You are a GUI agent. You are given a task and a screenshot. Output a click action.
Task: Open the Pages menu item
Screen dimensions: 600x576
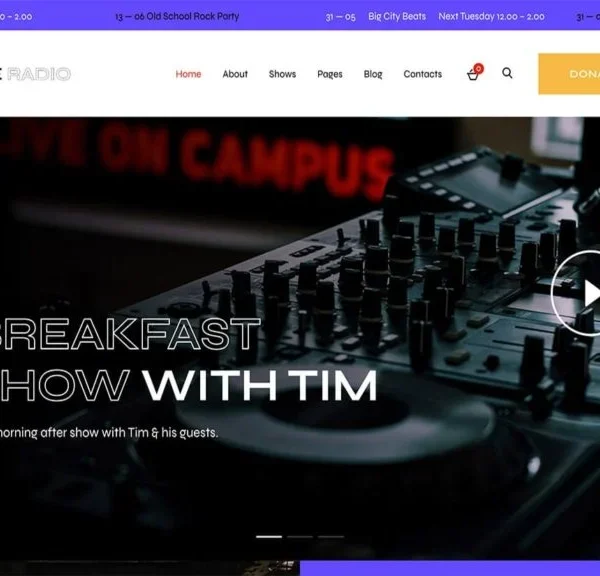tap(330, 74)
